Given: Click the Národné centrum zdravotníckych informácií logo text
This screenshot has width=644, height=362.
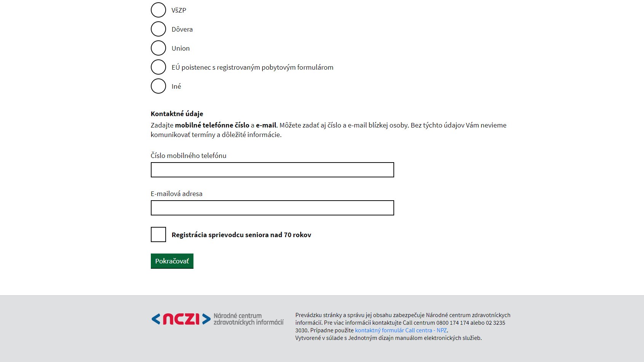Looking at the screenshot, I should [248, 319].
